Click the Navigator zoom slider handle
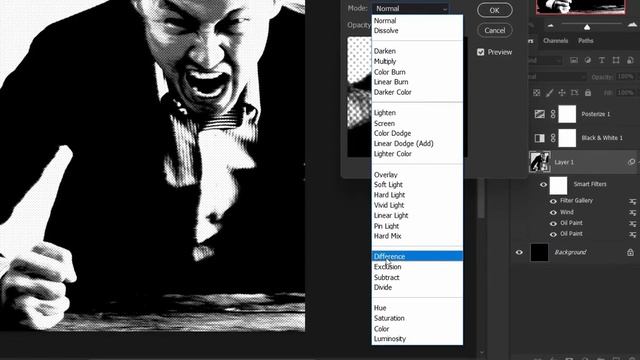640x360 pixels. click(x=587, y=27)
